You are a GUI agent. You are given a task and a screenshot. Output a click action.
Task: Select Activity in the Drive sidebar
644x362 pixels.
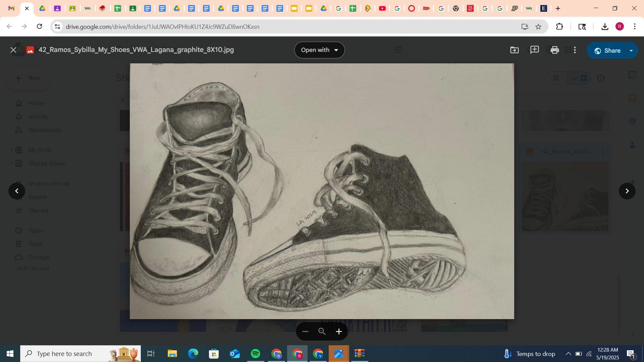pos(38,117)
